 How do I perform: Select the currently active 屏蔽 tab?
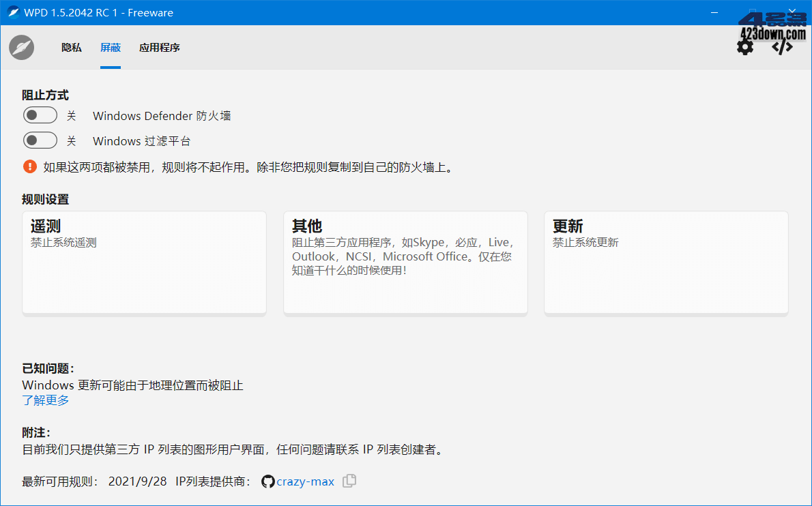point(111,48)
